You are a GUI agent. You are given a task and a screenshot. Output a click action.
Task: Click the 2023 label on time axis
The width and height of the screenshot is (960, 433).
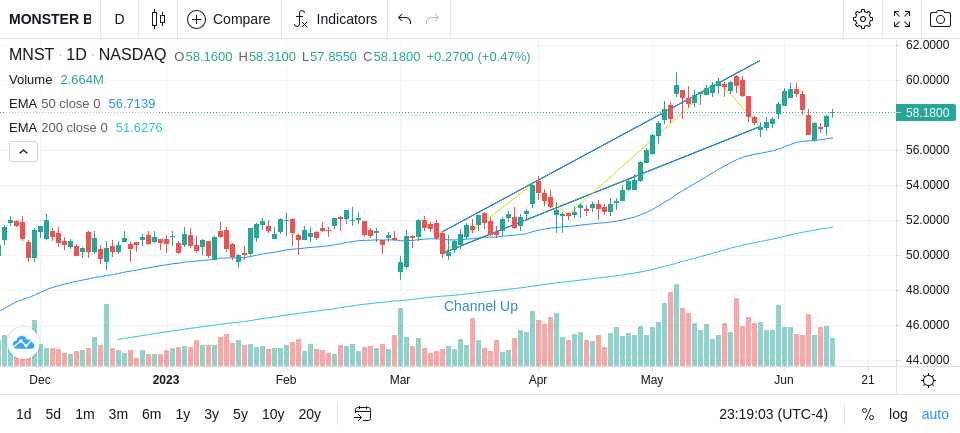pos(166,380)
